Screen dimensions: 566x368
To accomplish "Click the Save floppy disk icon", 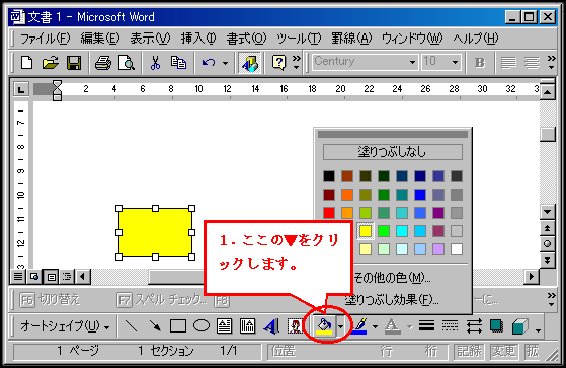I will tap(74, 63).
